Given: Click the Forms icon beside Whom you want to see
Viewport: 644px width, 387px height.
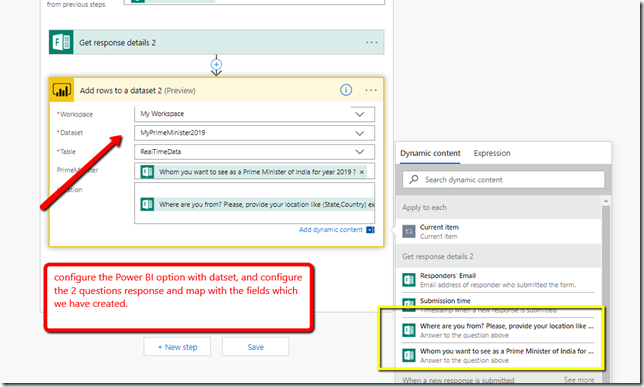Looking at the screenshot, I should (409, 355).
